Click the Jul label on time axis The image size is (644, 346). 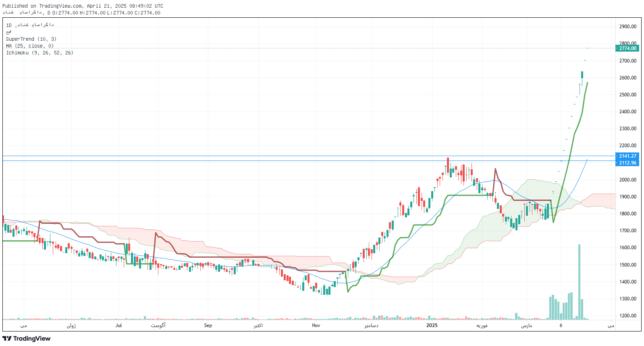pyautogui.click(x=118, y=325)
